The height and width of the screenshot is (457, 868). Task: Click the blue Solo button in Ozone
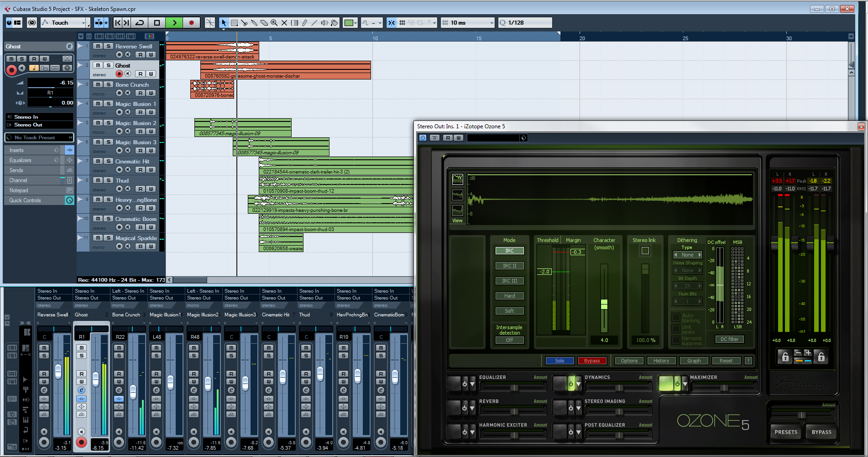click(559, 361)
